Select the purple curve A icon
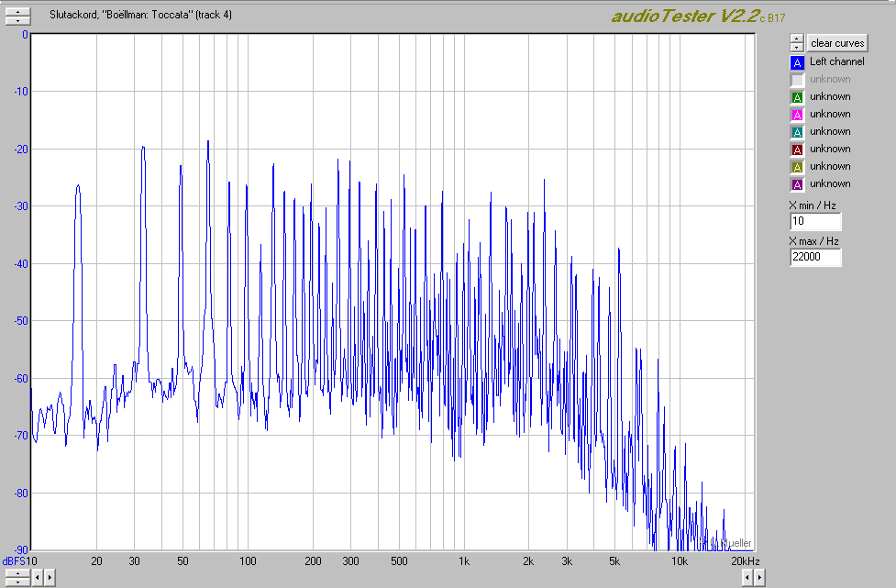 pos(796,184)
